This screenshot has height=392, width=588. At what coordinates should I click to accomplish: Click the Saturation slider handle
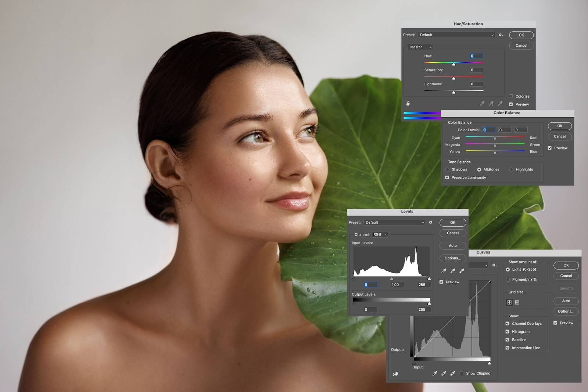453,78
